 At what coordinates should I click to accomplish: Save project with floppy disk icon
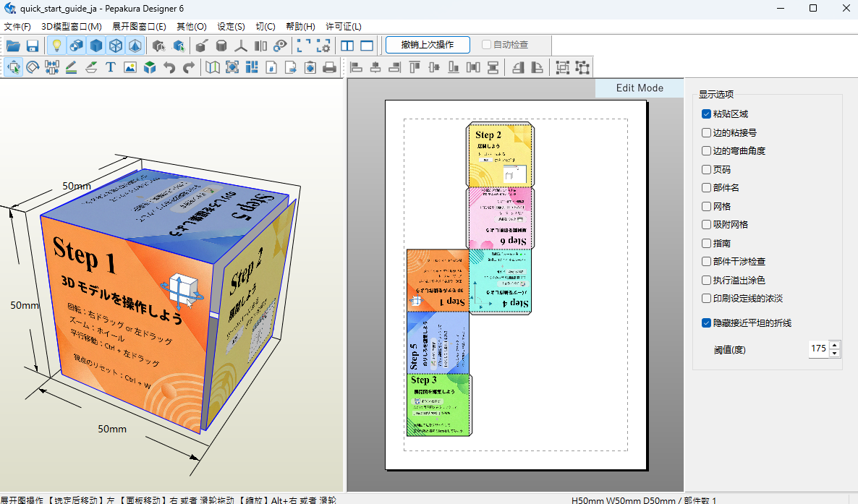tap(33, 46)
